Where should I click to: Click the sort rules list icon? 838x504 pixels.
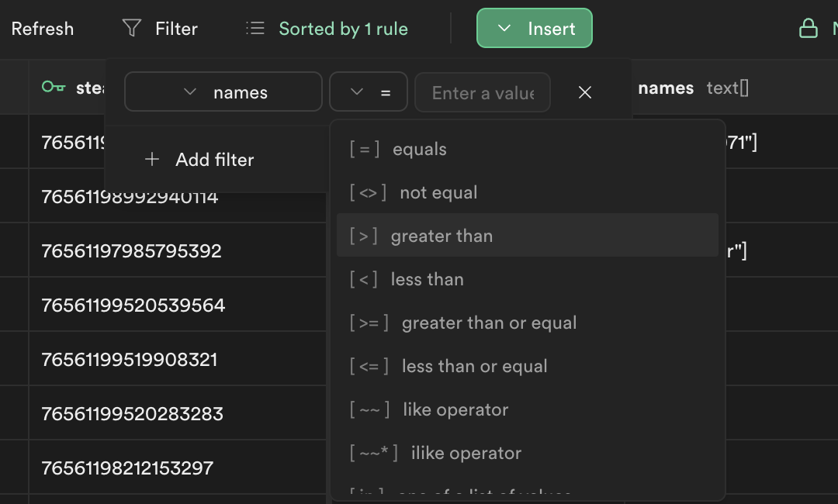[x=255, y=29]
